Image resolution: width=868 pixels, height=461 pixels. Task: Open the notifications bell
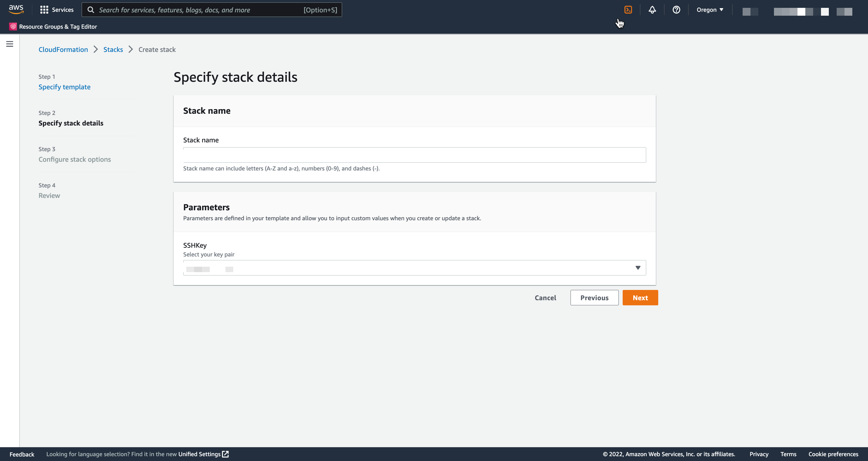click(652, 9)
